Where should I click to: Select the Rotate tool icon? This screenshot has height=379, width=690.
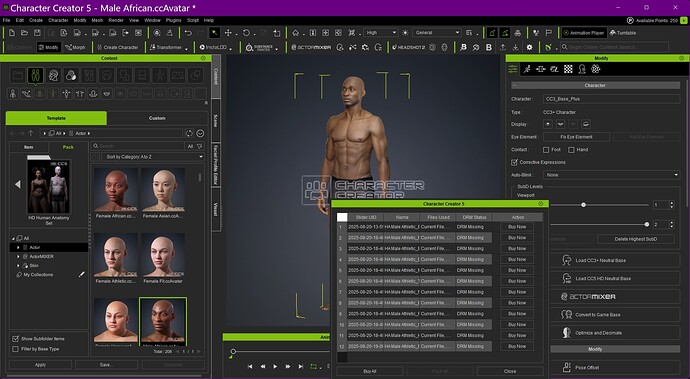246,33
